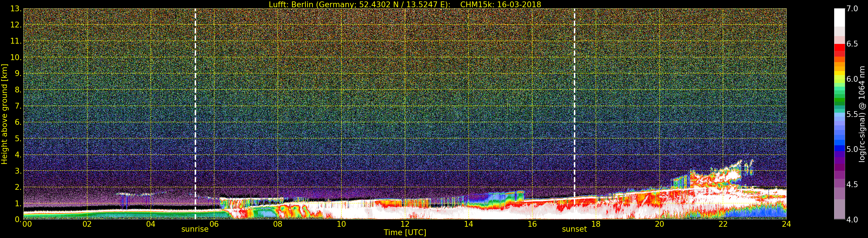Click the '08' time tick label
Image resolution: width=868 pixels, height=238 pixels.
click(278, 224)
